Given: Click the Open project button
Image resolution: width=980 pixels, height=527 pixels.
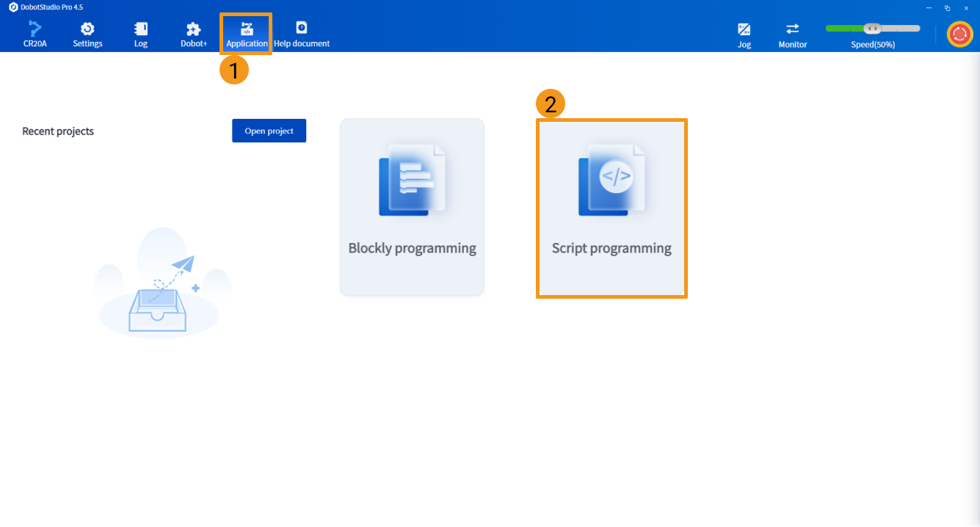Looking at the screenshot, I should (269, 130).
